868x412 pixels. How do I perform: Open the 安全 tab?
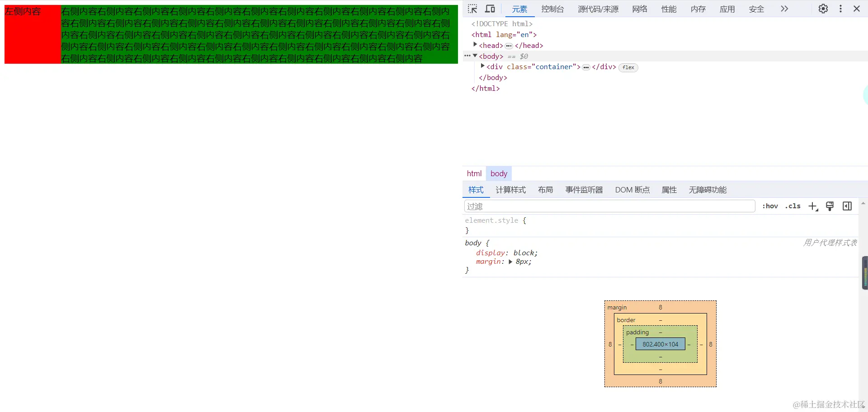(756, 9)
